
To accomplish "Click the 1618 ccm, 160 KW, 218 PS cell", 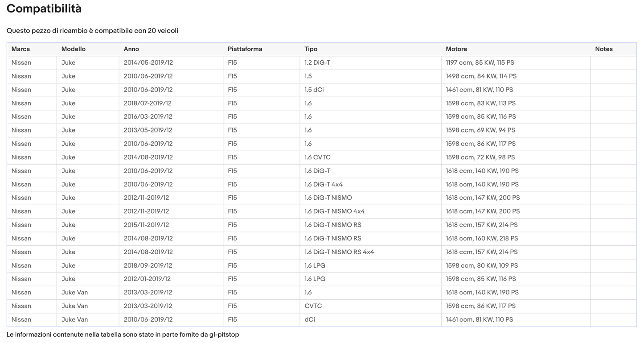I will 482,238.
